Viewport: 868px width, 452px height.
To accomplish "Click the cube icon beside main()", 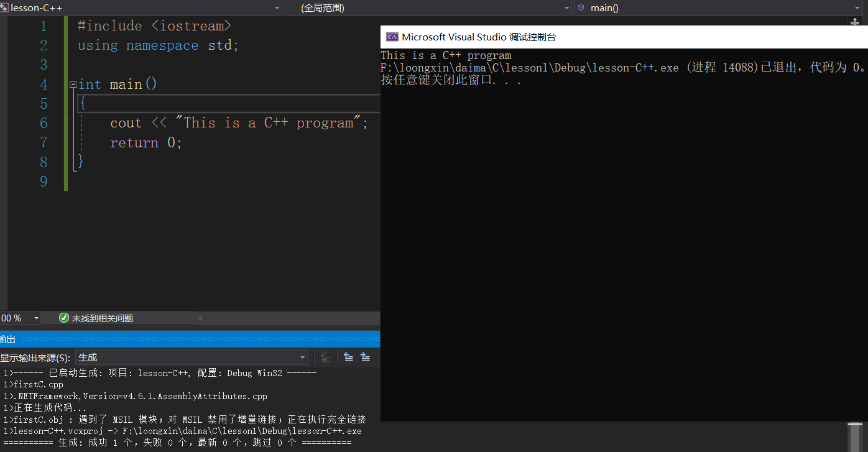I will (x=581, y=7).
